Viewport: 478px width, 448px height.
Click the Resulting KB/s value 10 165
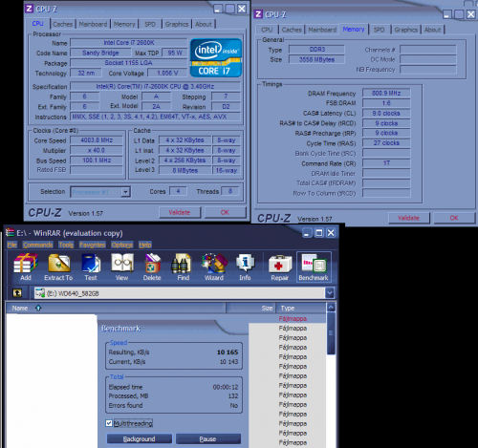[x=228, y=352]
